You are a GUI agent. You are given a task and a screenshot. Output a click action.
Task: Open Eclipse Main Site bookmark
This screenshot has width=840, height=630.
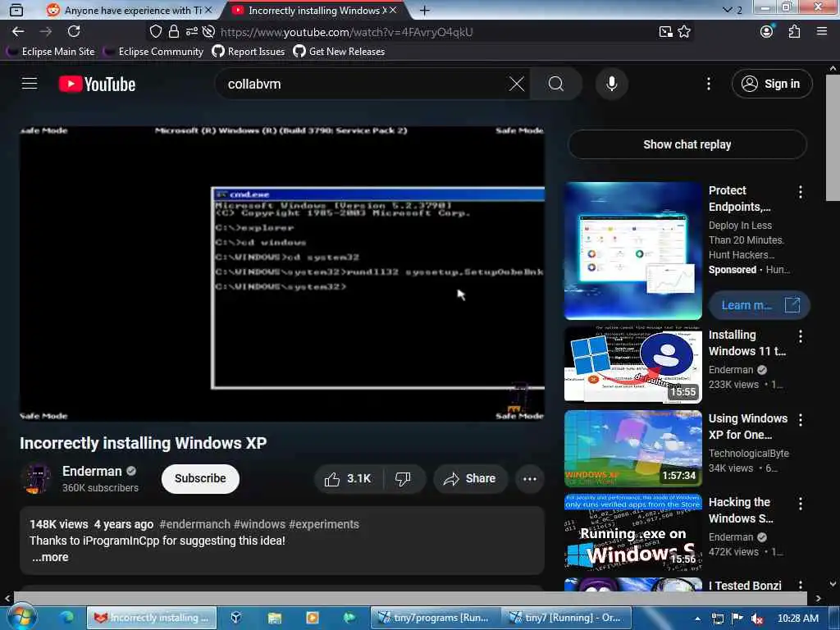(51, 52)
